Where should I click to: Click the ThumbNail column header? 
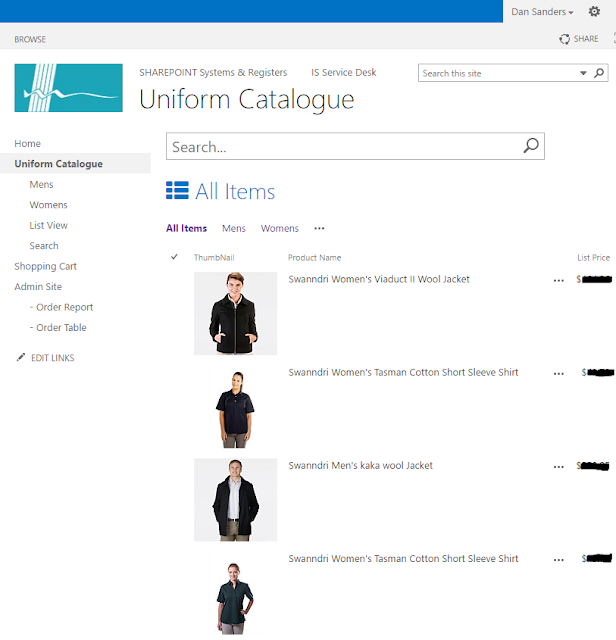[x=214, y=258]
